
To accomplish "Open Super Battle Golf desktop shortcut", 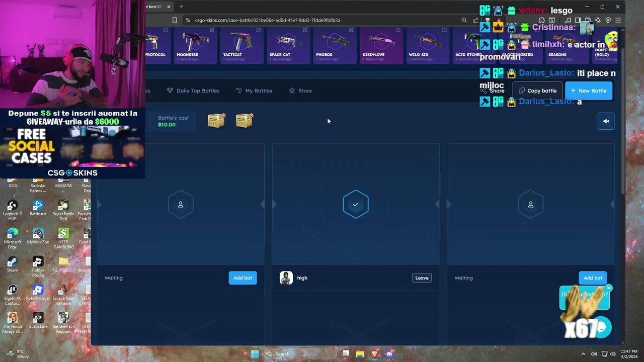I will point(63,211).
